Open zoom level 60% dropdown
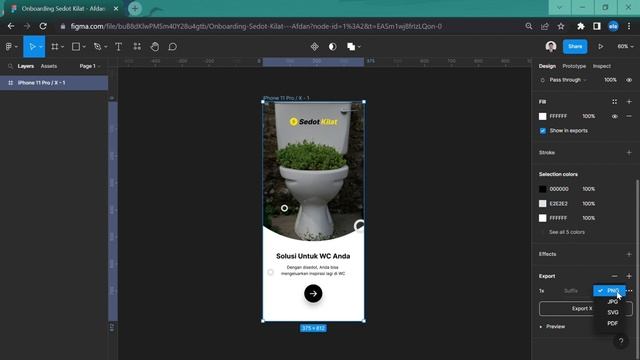The height and width of the screenshot is (360, 640). (625, 47)
